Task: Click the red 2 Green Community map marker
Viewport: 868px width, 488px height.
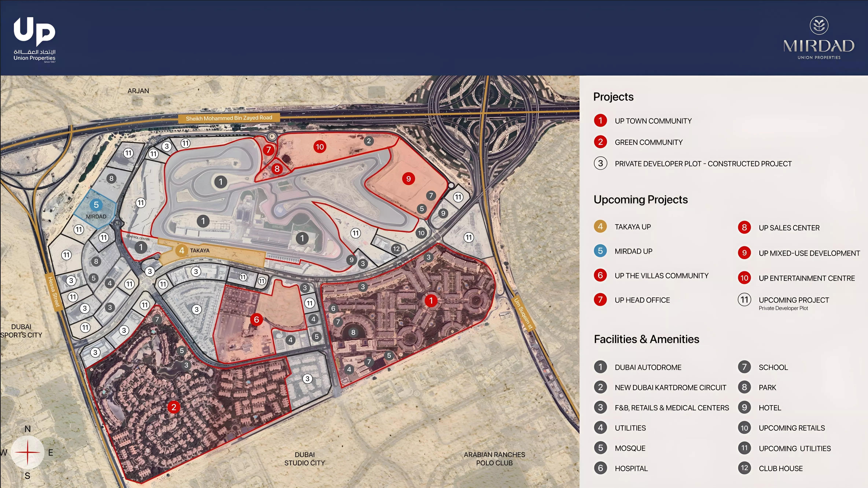Action: tap(174, 407)
